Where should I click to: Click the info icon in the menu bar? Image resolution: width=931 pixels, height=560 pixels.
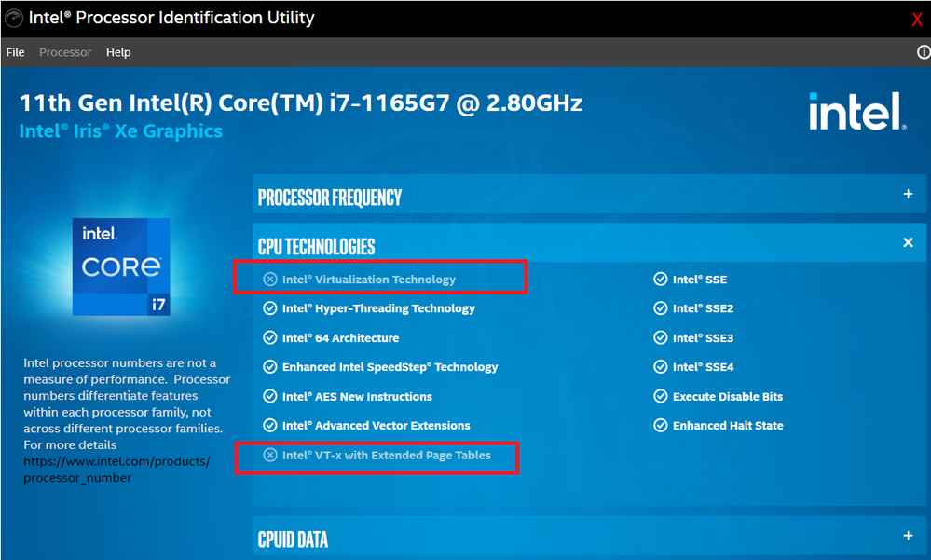point(924,52)
